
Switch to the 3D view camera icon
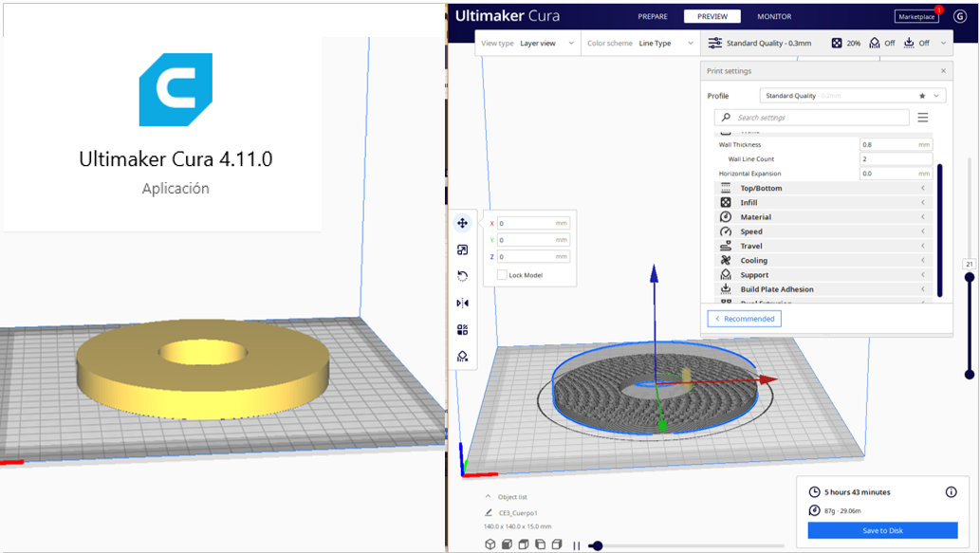click(490, 544)
